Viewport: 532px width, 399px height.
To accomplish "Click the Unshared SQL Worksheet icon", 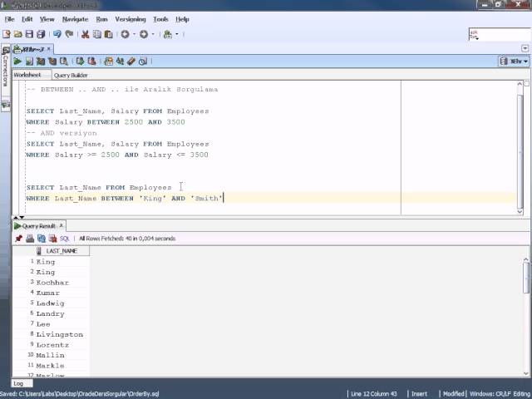I will [109, 62].
